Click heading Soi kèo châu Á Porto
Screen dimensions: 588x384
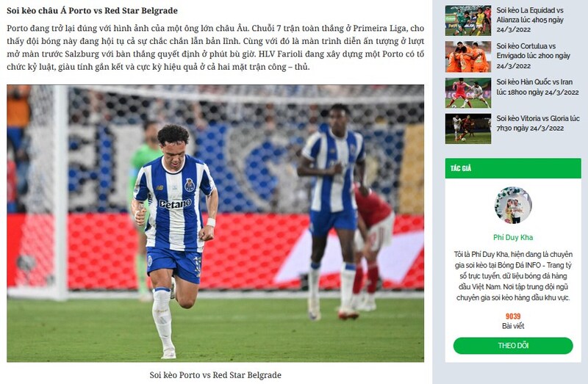click(x=93, y=10)
